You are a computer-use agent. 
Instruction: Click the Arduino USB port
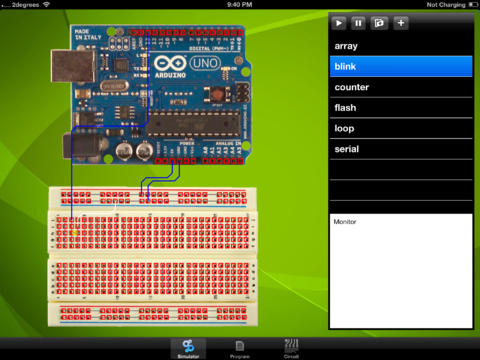[73, 66]
